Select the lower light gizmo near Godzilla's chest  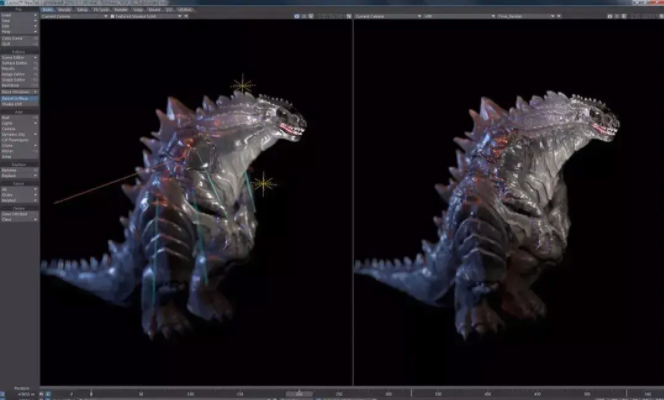pos(264,184)
